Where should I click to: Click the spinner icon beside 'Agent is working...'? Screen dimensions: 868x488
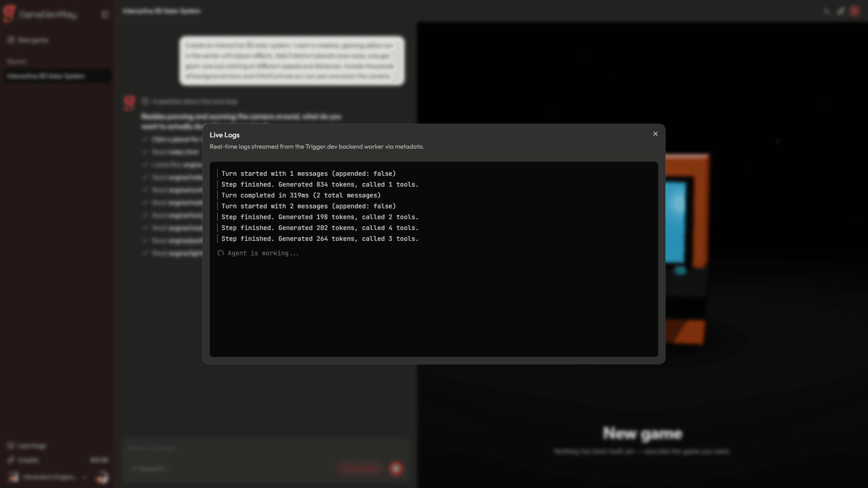221,253
